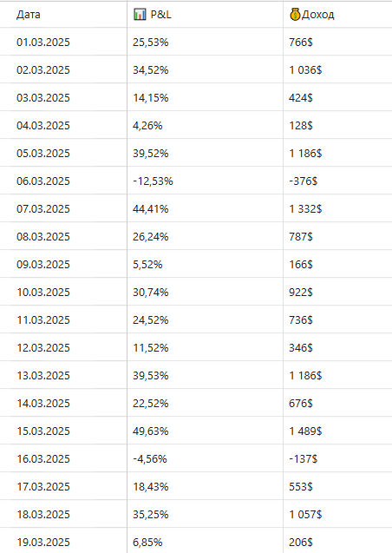This screenshot has height=553, width=392.
Task: Select the Доход column header text
Action: click(x=318, y=15)
